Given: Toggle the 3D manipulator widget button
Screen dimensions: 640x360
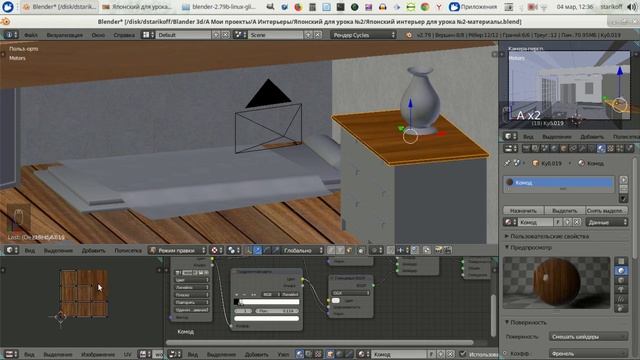Looking at the screenshot, I should click(x=249, y=250).
